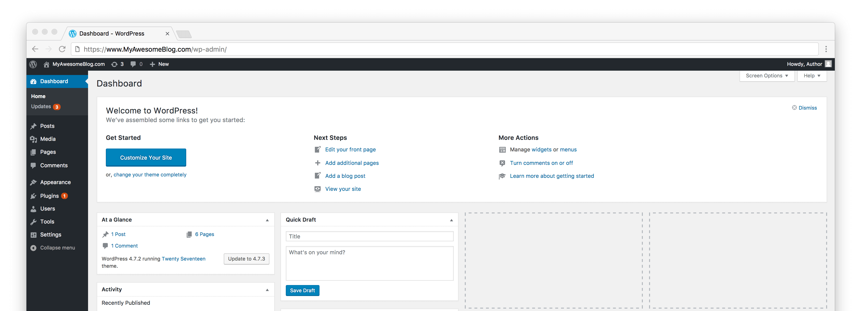The width and height of the screenshot is (868, 311).
Task: Click the Media icon in sidebar
Action: 33,139
